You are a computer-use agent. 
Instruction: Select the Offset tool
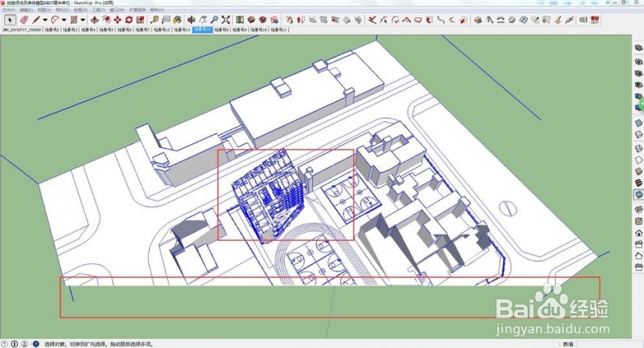106,19
